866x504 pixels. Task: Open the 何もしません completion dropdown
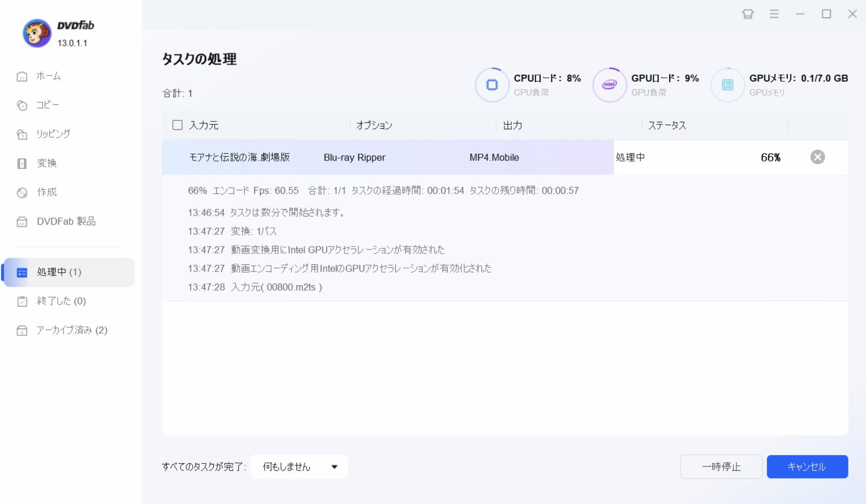pos(299,467)
